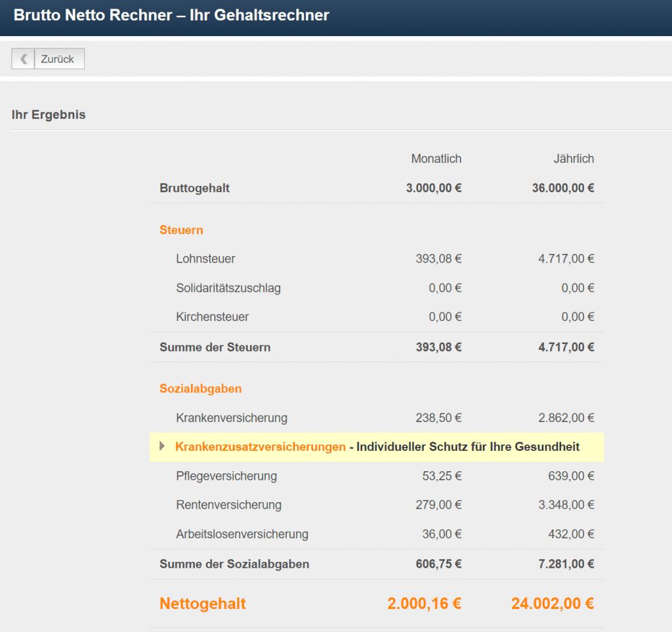Screen dimensions: 672x632
Task: Click the Arbeitslosenversicherung row label
Action: point(241,534)
